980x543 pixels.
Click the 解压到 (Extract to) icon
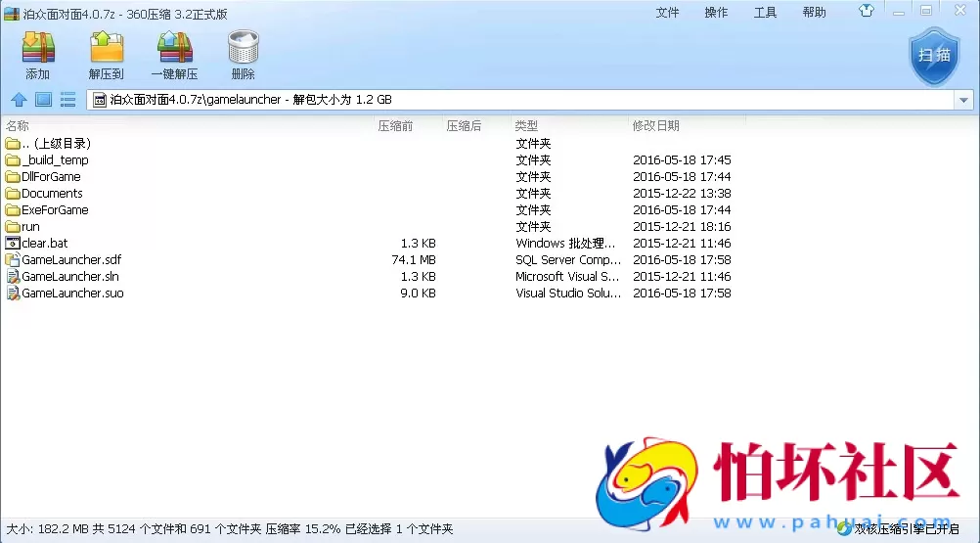pos(107,48)
